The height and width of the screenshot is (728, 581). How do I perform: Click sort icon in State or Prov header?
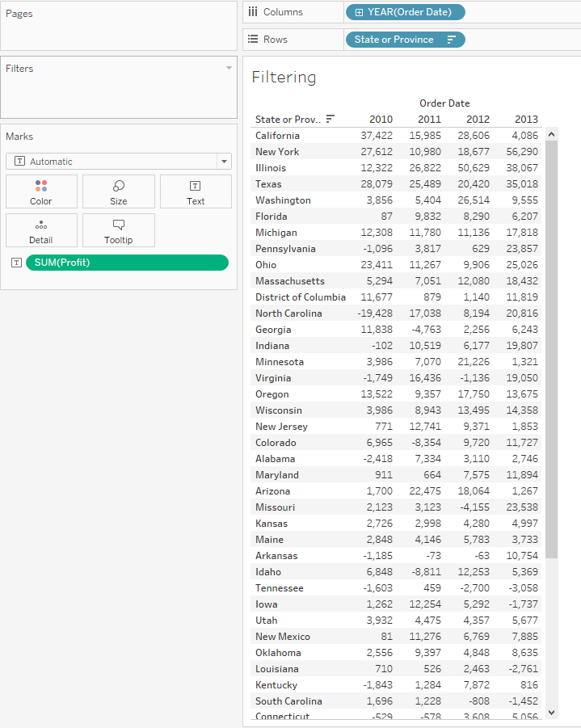pos(330,120)
